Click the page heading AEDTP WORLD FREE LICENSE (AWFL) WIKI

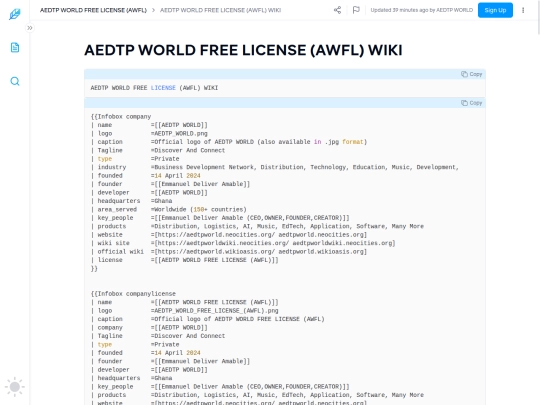pyautogui.click(x=243, y=50)
